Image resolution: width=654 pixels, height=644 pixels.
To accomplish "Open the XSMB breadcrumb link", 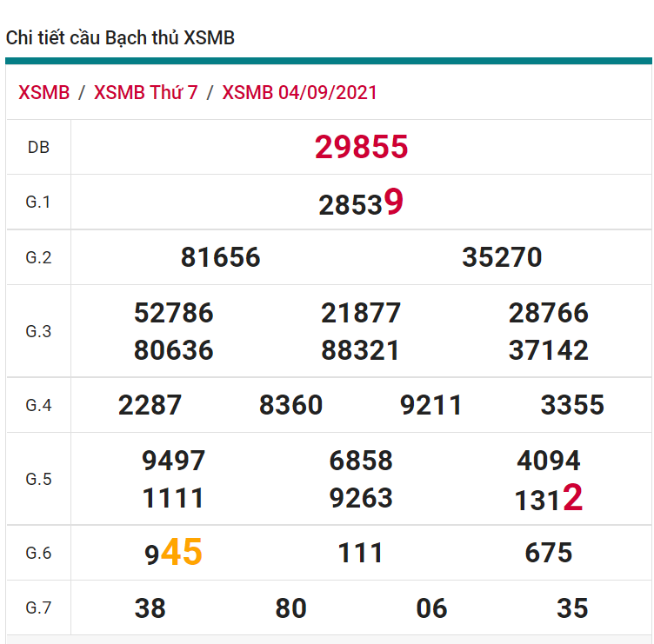I will pyautogui.click(x=43, y=93).
